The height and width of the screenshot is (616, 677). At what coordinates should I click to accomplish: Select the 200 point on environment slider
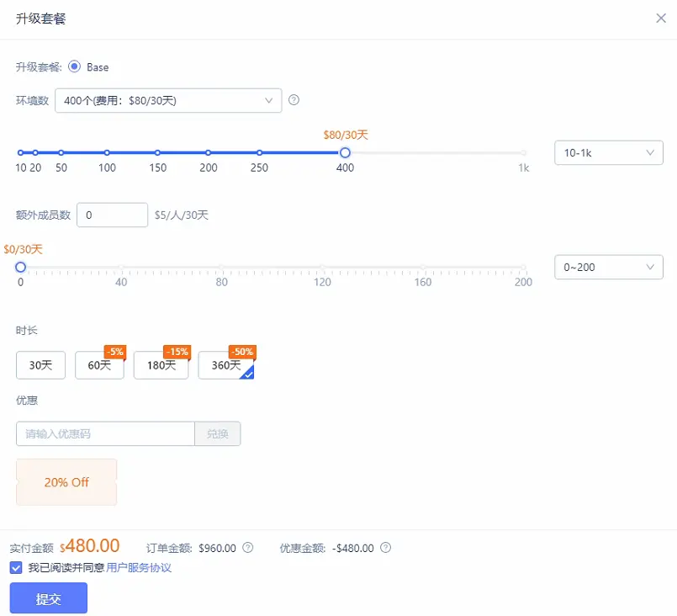pos(208,152)
